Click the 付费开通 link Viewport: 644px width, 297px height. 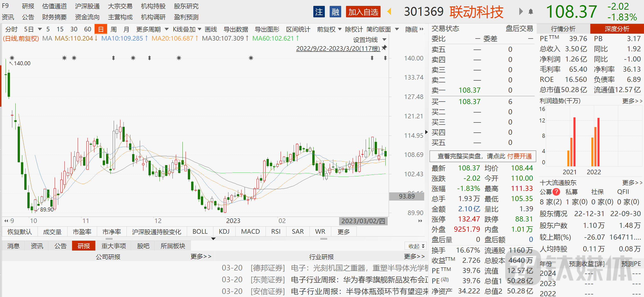[x=520, y=156]
